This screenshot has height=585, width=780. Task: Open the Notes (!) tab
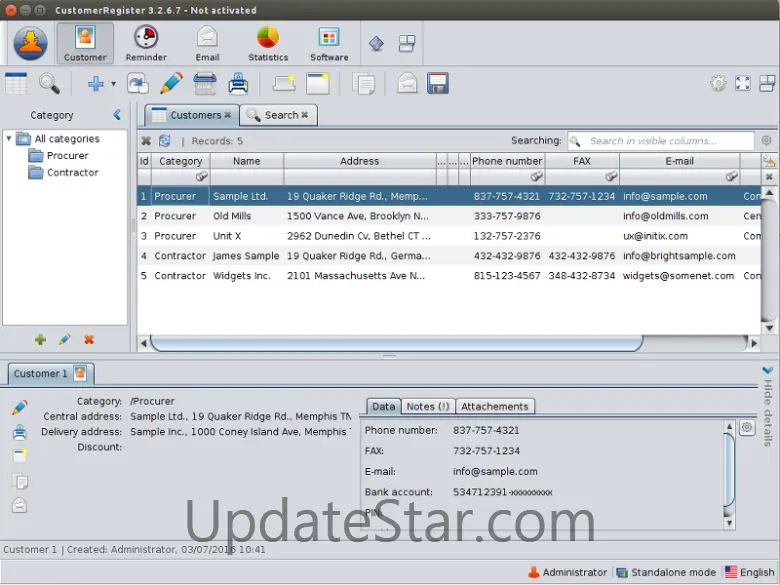tap(427, 406)
